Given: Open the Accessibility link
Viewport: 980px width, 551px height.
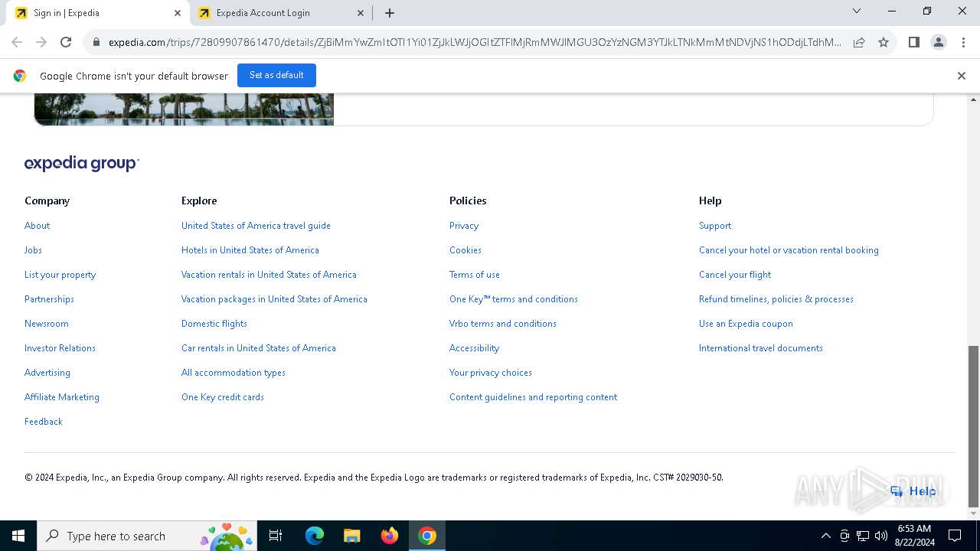Looking at the screenshot, I should click(474, 348).
